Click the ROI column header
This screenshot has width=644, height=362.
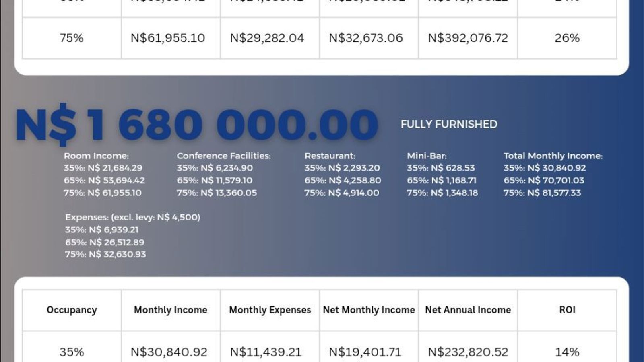pyautogui.click(x=567, y=310)
